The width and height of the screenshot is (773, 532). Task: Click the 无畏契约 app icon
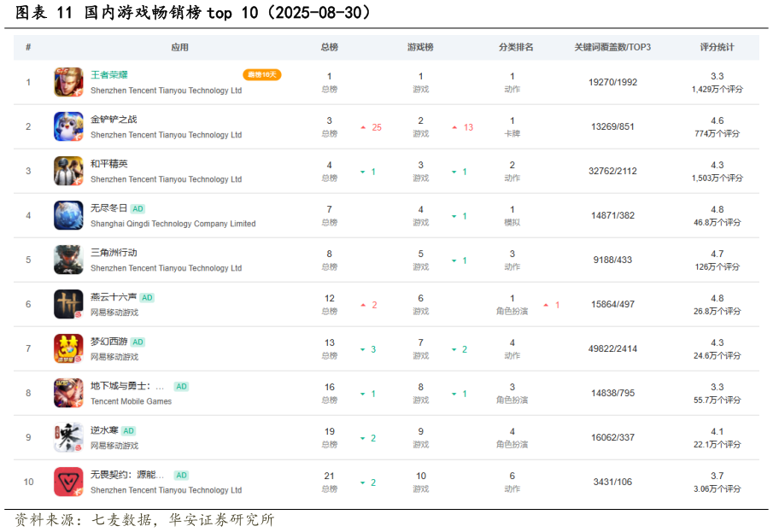[68, 482]
